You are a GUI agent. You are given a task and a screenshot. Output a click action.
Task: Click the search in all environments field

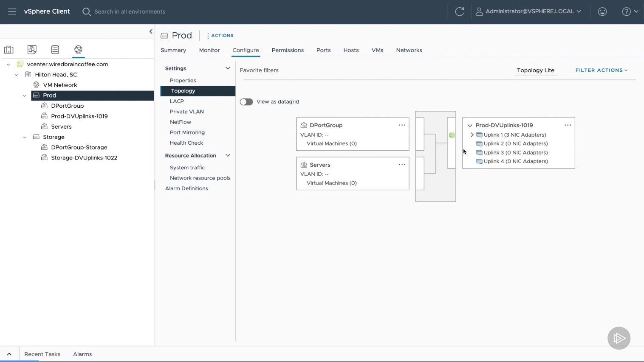(x=130, y=11)
